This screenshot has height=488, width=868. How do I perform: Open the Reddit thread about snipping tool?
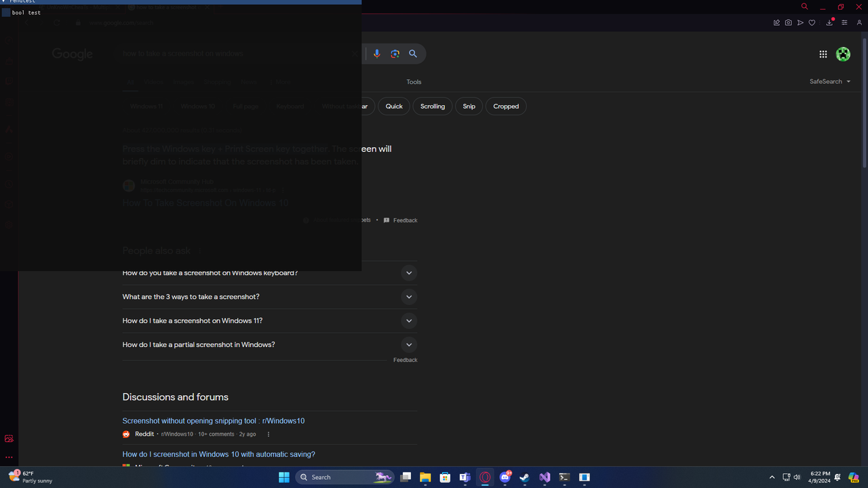point(213,420)
